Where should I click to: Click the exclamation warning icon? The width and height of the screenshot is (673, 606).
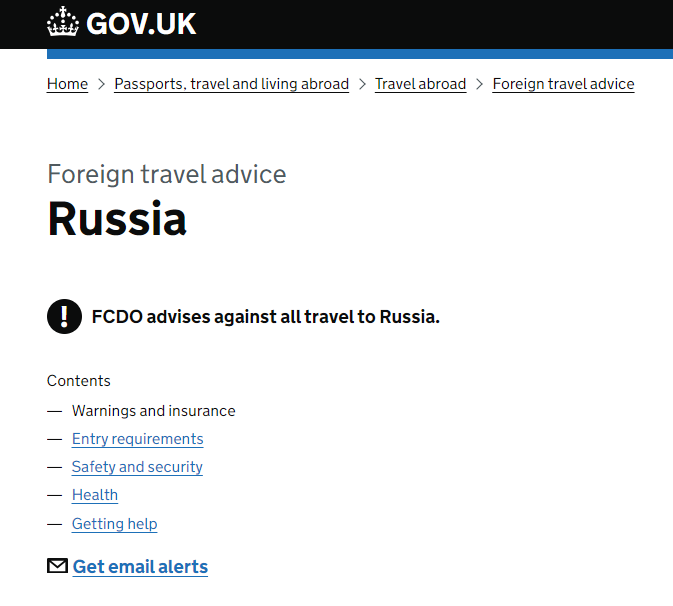point(64,317)
